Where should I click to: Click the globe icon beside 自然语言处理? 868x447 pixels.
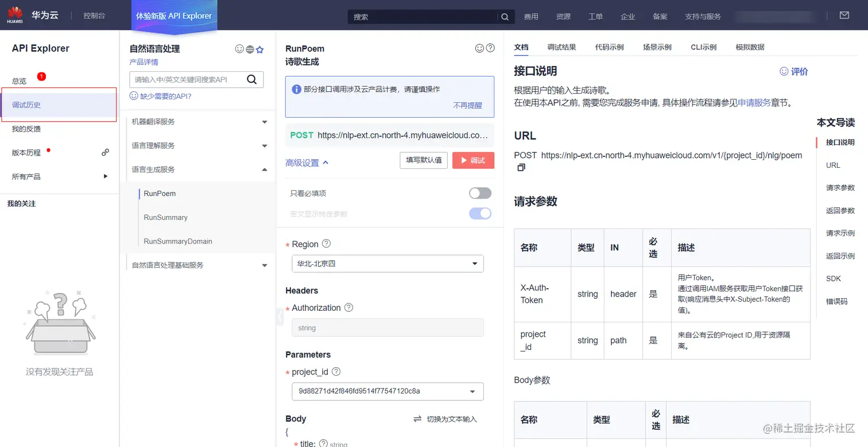250,49
